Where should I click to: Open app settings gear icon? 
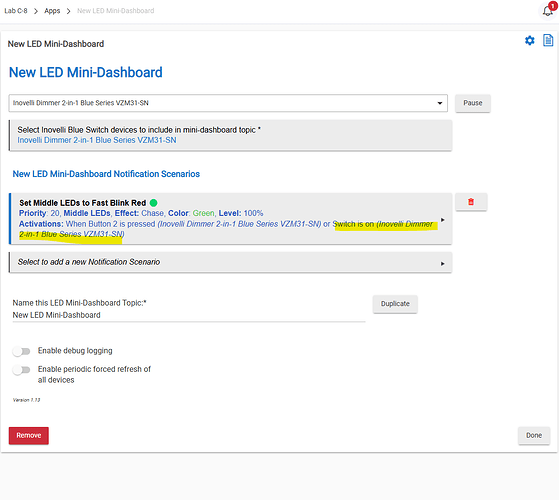point(530,41)
